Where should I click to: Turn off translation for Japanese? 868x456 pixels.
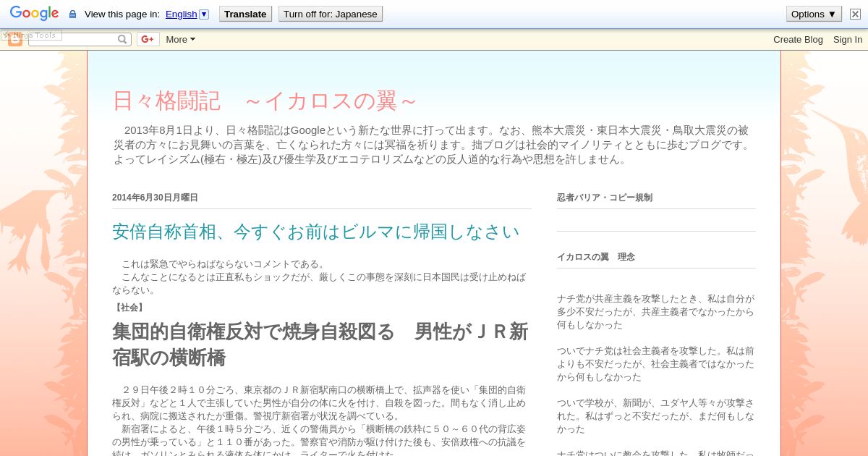click(x=331, y=14)
